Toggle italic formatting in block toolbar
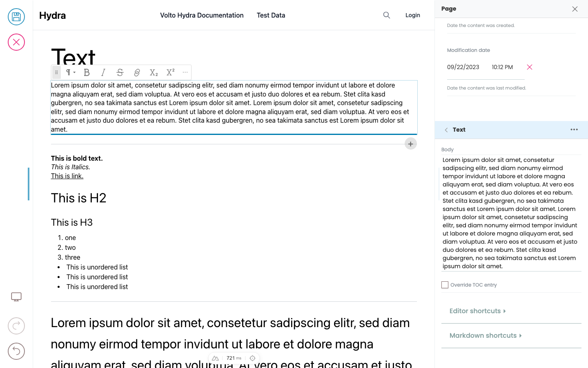The image size is (588, 368). (x=103, y=72)
